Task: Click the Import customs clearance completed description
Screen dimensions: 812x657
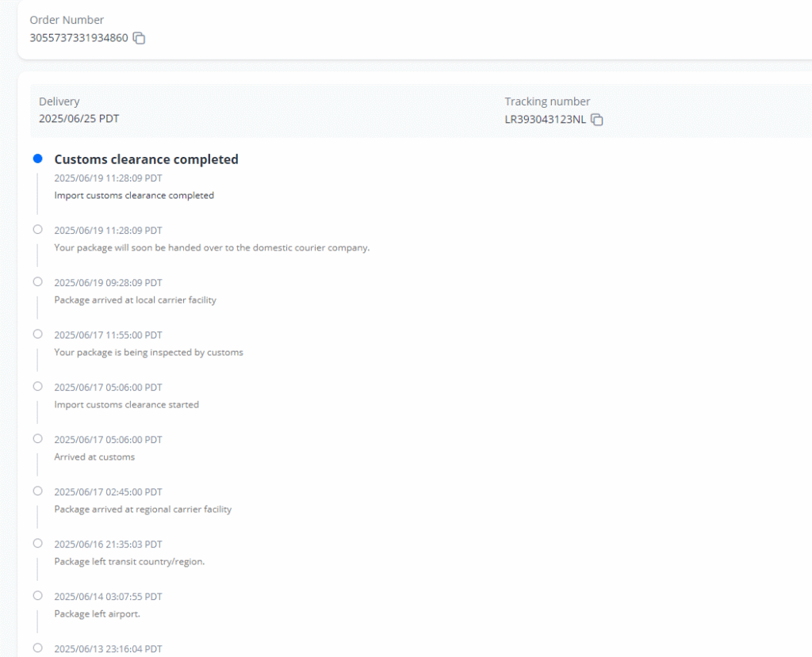Action: [x=134, y=195]
